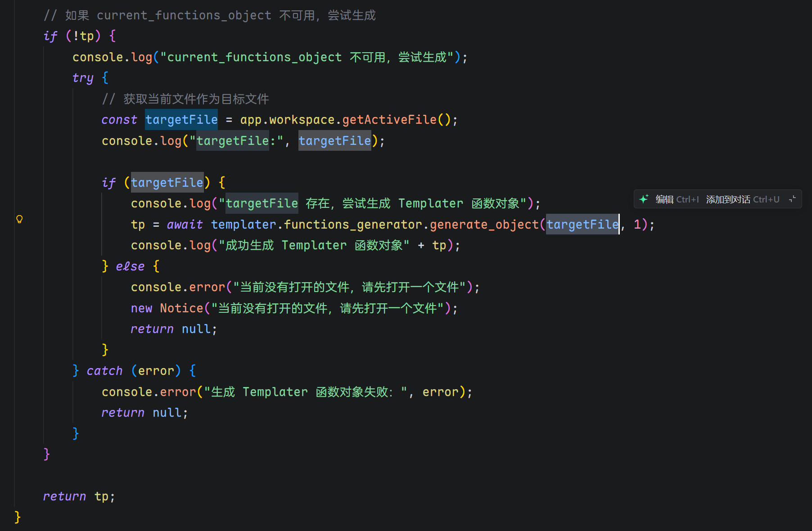Click the top comment mentioning current_functions_object
The height and width of the screenshot is (531, 812).
click(210, 15)
